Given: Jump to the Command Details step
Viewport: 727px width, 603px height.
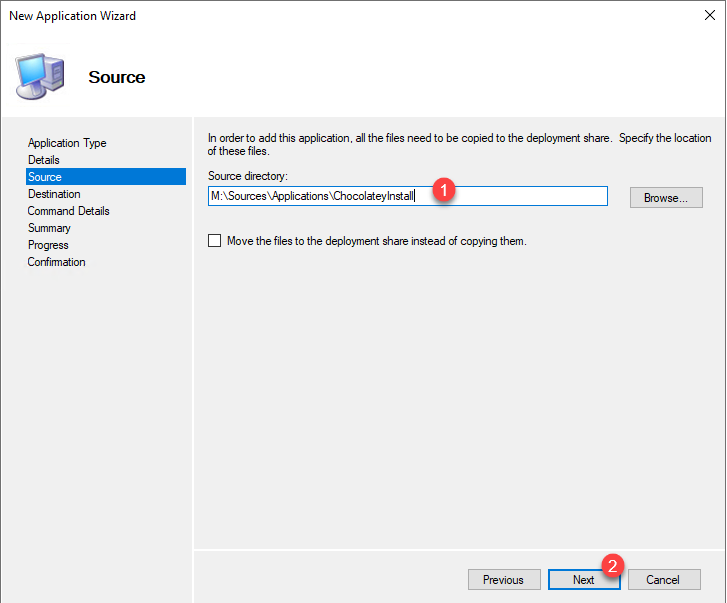Looking at the screenshot, I should coord(69,211).
